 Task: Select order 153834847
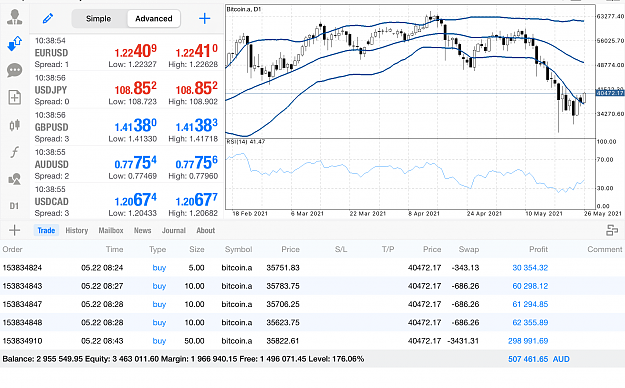coord(312,304)
